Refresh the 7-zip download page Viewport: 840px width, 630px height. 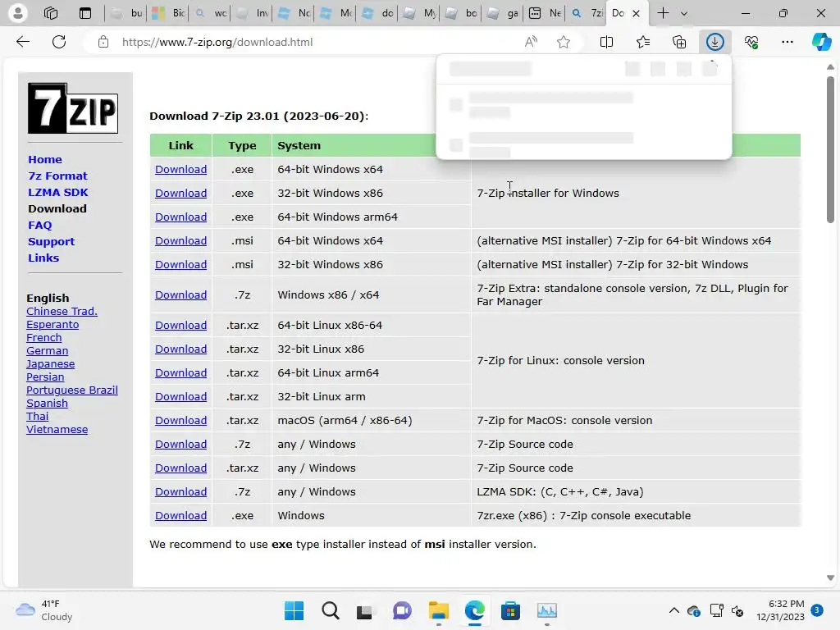click(59, 42)
